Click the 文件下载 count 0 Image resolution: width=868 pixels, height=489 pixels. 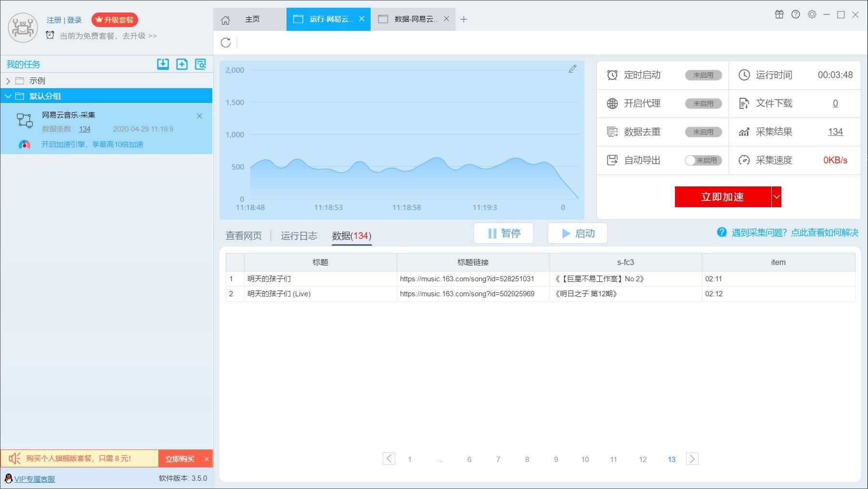point(835,104)
